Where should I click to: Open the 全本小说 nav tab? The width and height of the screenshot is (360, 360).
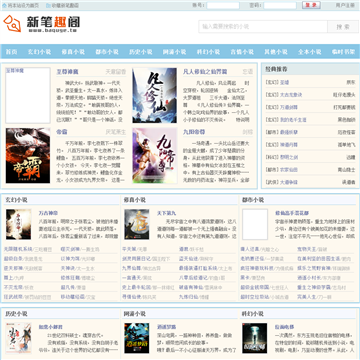[x=310, y=52]
